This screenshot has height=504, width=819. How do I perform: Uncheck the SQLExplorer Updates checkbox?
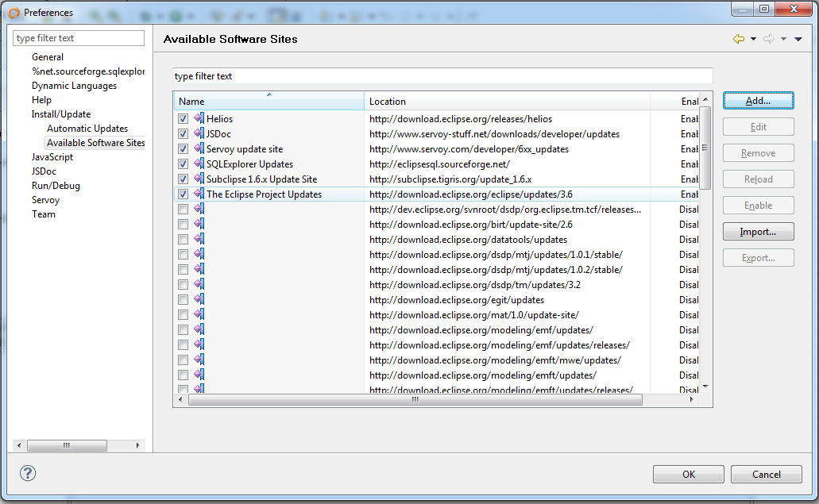coord(183,164)
